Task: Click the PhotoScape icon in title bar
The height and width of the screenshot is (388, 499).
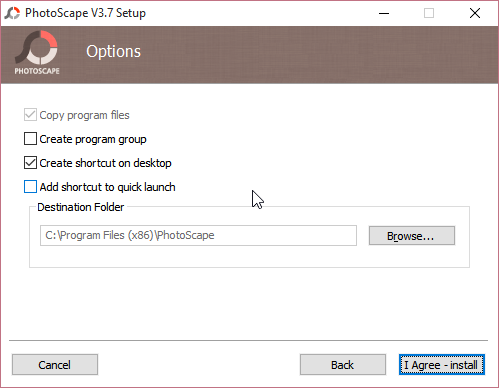Action: pyautogui.click(x=12, y=13)
